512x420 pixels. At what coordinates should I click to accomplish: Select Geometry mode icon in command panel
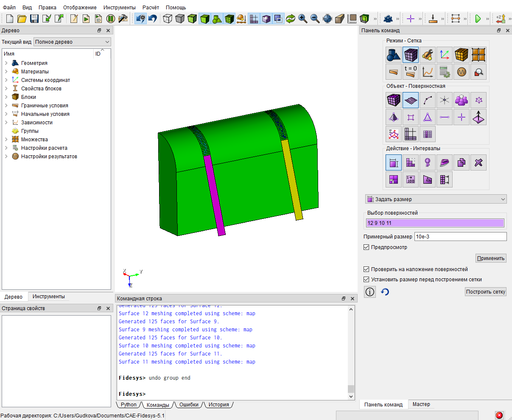394,55
